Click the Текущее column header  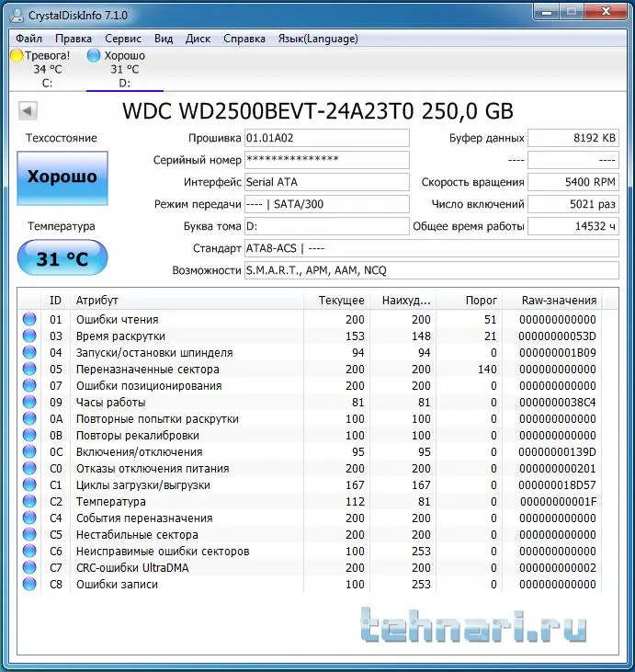pos(336,301)
